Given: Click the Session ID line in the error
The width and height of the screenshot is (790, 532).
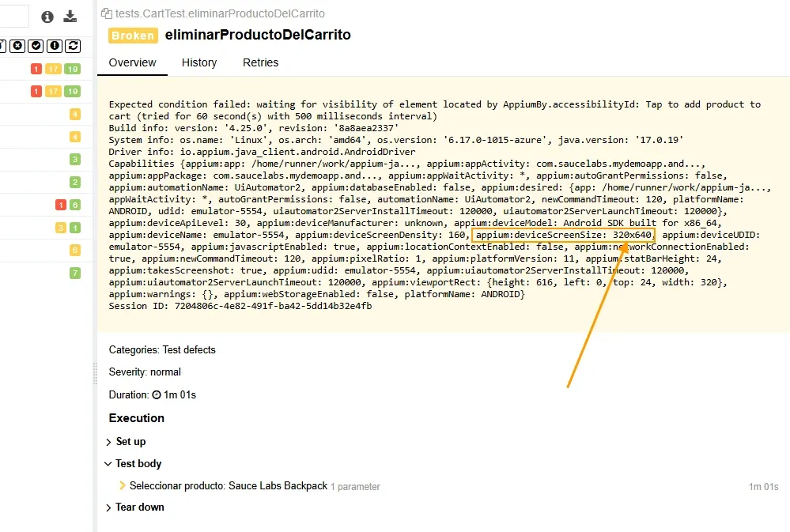Looking at the screenshot, I should coord(240,306).
